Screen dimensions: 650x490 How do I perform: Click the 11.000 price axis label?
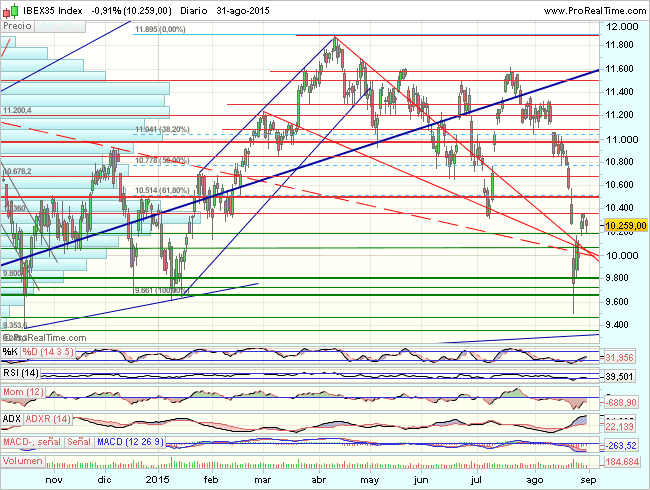coord(622,139)
